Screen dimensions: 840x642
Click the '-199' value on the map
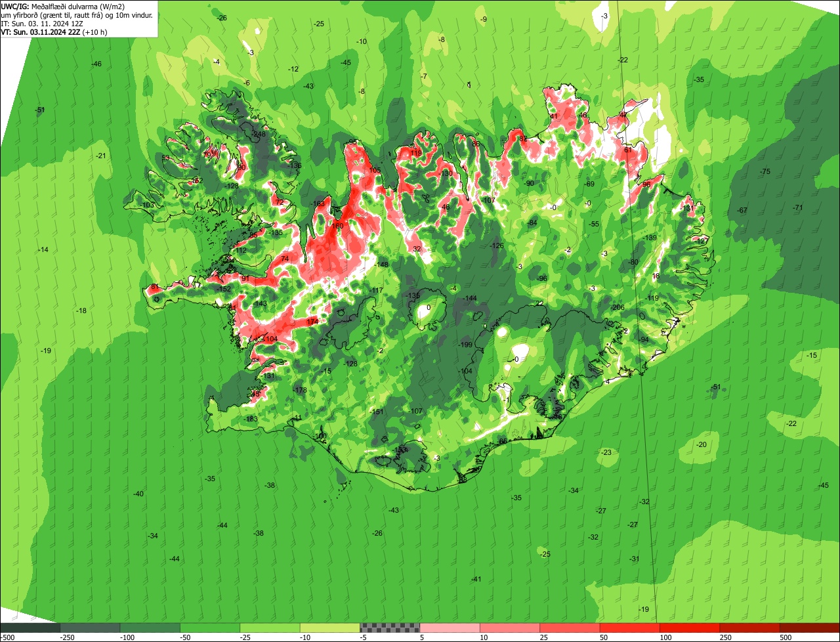click(466, 345)
